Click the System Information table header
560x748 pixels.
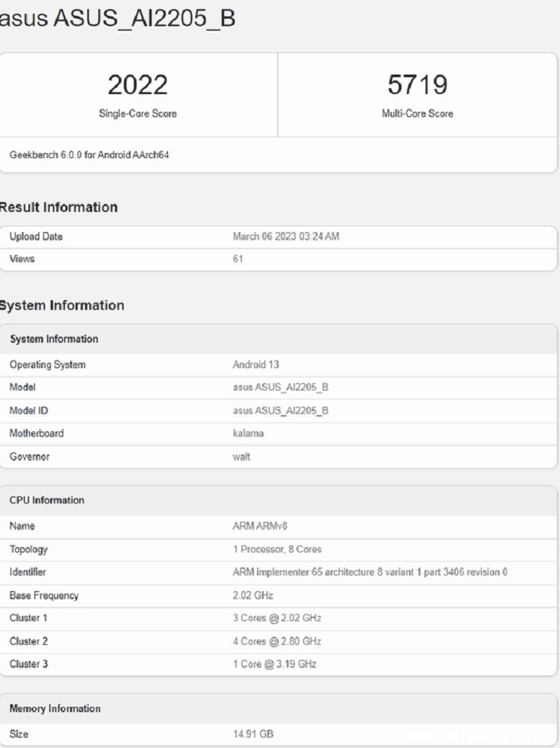coord(279,339)
